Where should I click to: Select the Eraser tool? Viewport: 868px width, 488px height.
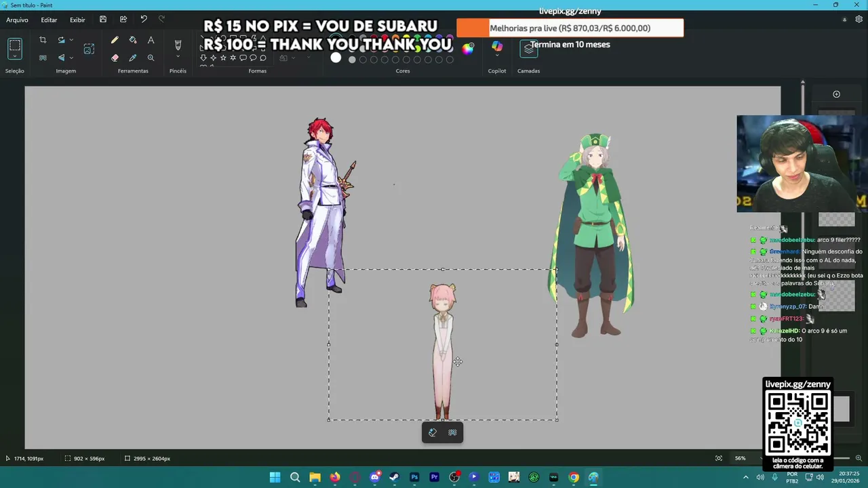(115, 58)
